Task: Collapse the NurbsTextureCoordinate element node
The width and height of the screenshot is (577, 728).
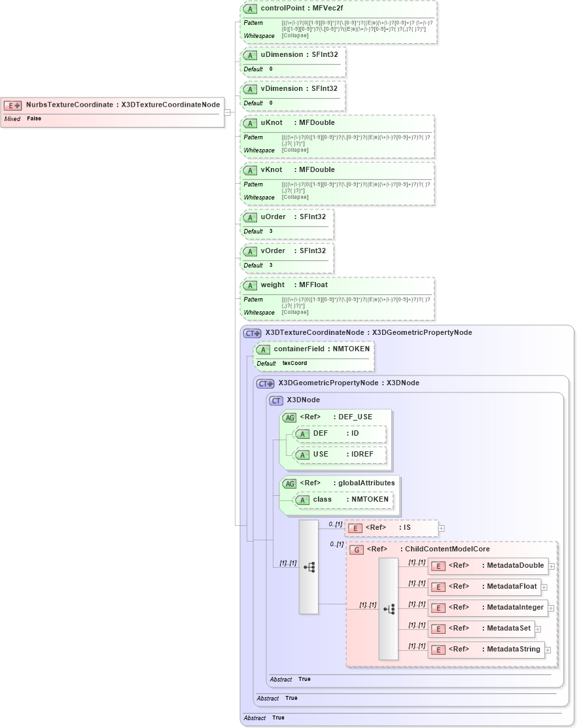Action: point(228,113)
